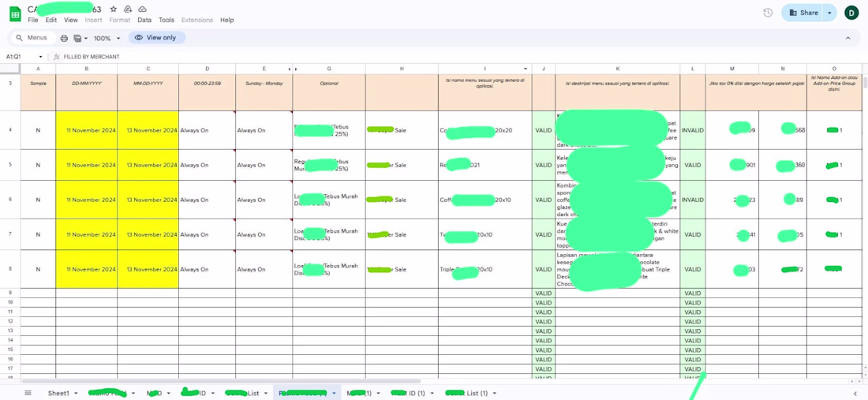Screen dimensions: 868x400
Task: Click column D 'Always On' in row 7
Action: pos(207,234)
